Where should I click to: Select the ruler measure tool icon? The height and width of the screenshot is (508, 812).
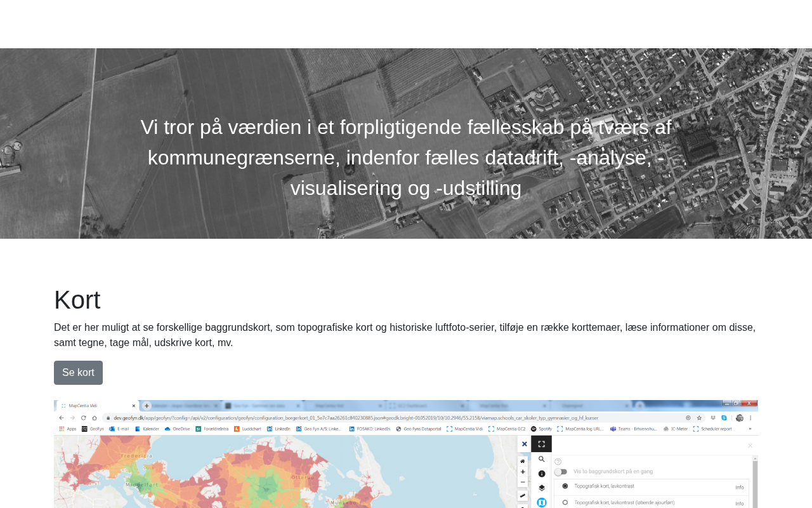[523, 496]
